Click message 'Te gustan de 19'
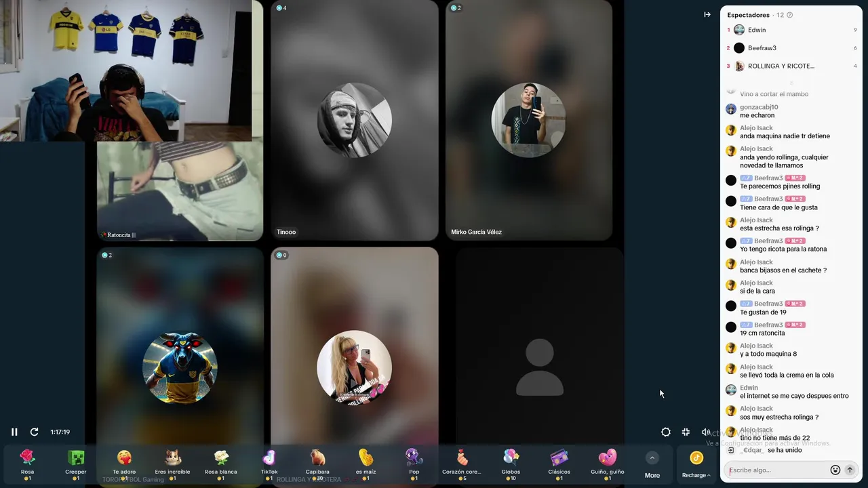The height and width of the screenshot is (488, 868). click(763, 312)
